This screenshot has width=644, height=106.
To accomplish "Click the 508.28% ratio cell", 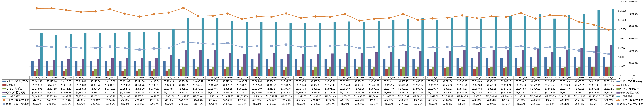I will (521, 100).
